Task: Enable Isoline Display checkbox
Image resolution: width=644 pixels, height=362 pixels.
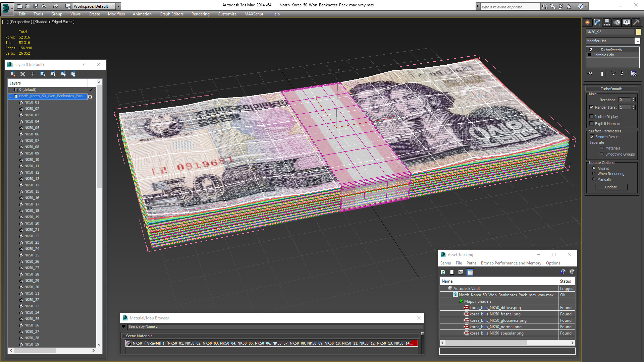Action: tap(592, 117)
